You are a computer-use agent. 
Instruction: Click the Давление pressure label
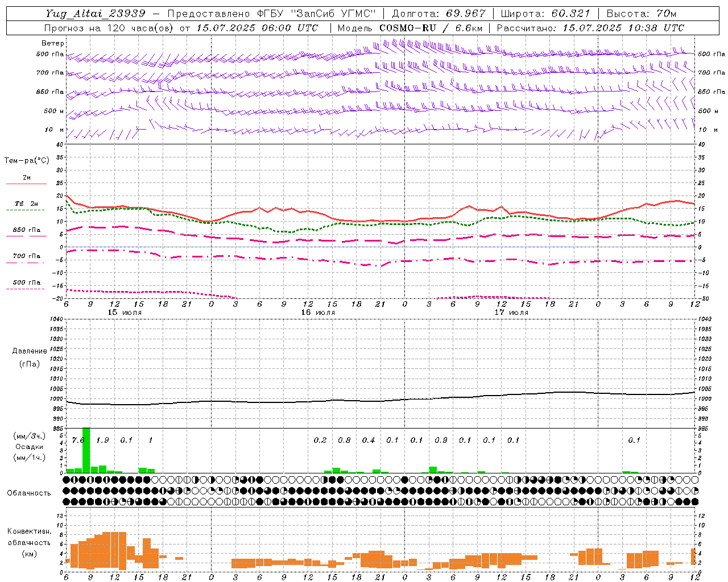(30, 351)
